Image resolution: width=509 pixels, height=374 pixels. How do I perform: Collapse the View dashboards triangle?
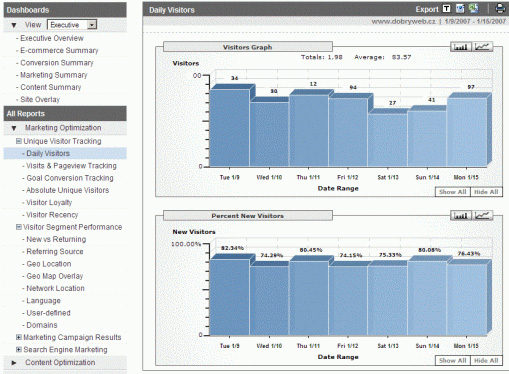click(x=14, y=25)
